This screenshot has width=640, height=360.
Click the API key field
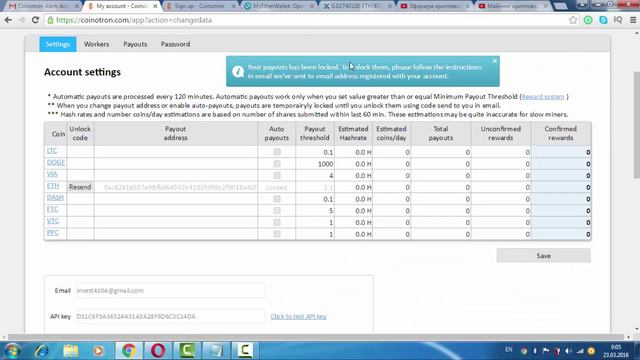(x=170, y=316)
